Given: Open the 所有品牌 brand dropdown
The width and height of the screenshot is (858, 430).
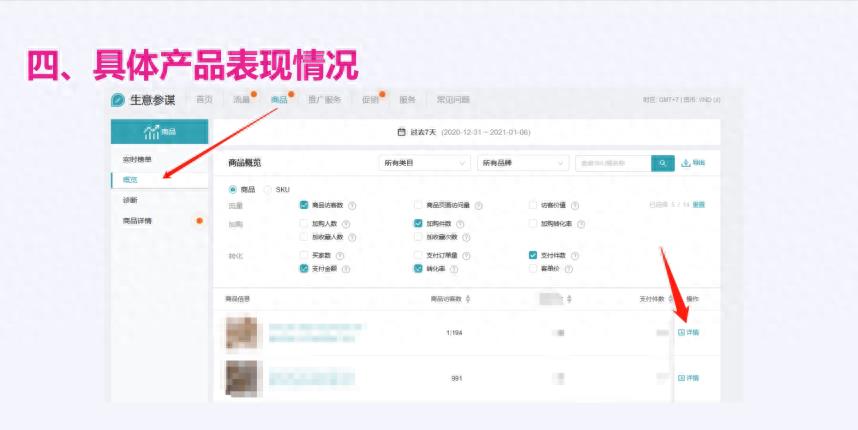Looking at the screenshot, I should click(523, 163).
